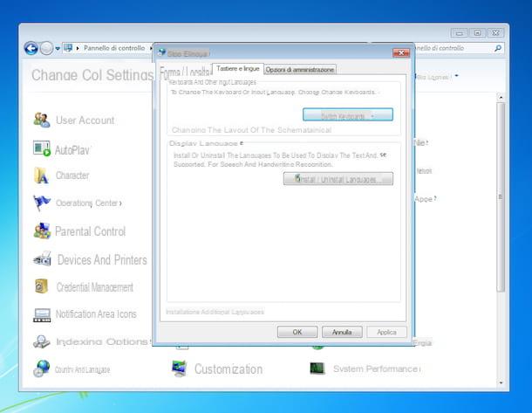Switch to the Formato tab
Image resolution: width=532 pixels, height=413 pixels.
pos(185,72)
